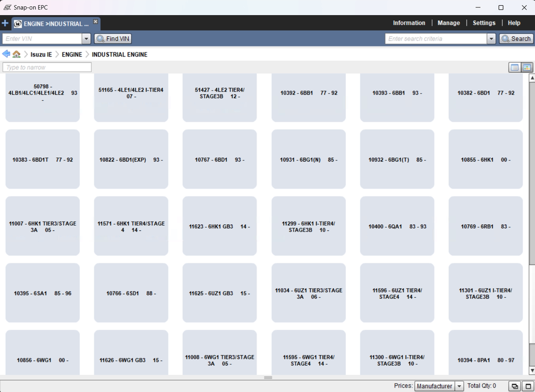Open tile 11596 - 6UZ1 TIER4/STAGE4

click(397, 293)
